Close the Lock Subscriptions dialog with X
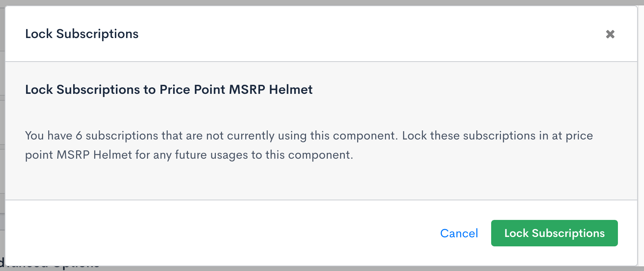The height and width of the screenshot is (271, 644). tap(610, 34)
